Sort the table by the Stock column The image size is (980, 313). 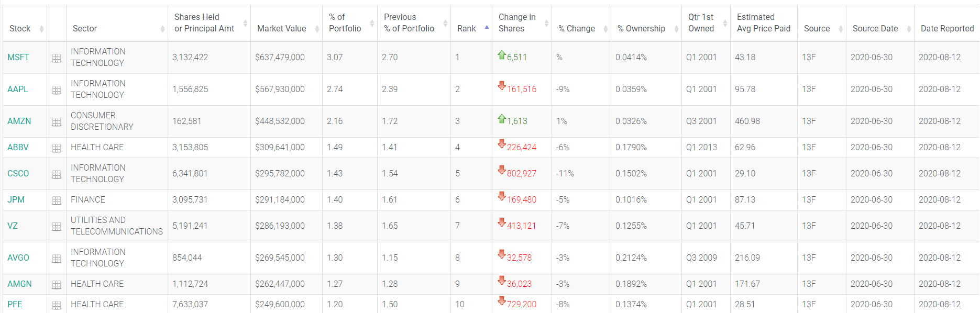click(25, 24)
